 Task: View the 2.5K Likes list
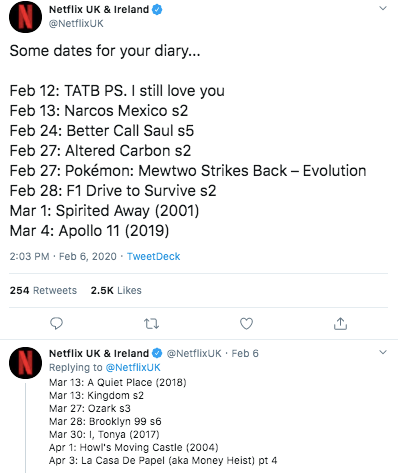click(x=116, y=290)
